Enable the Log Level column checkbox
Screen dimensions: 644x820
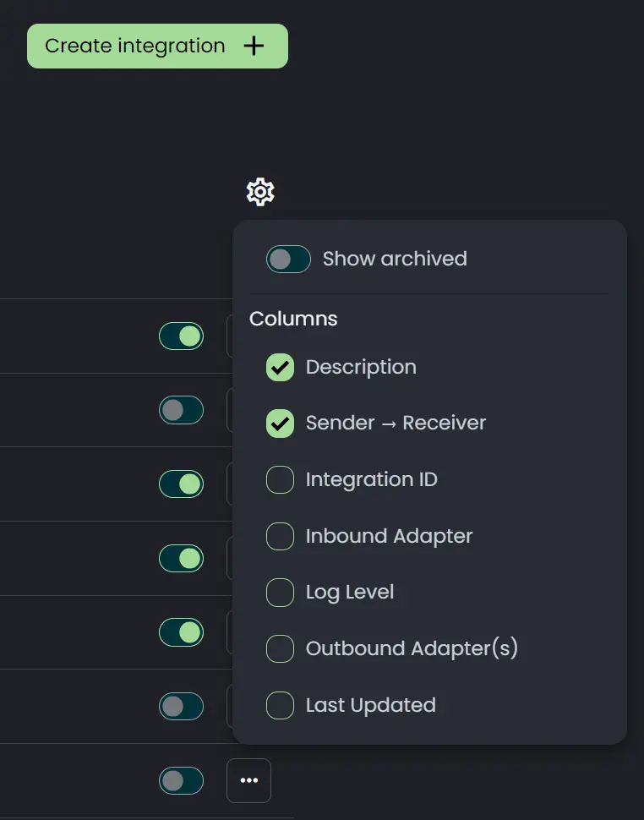(x=281, y=593)
